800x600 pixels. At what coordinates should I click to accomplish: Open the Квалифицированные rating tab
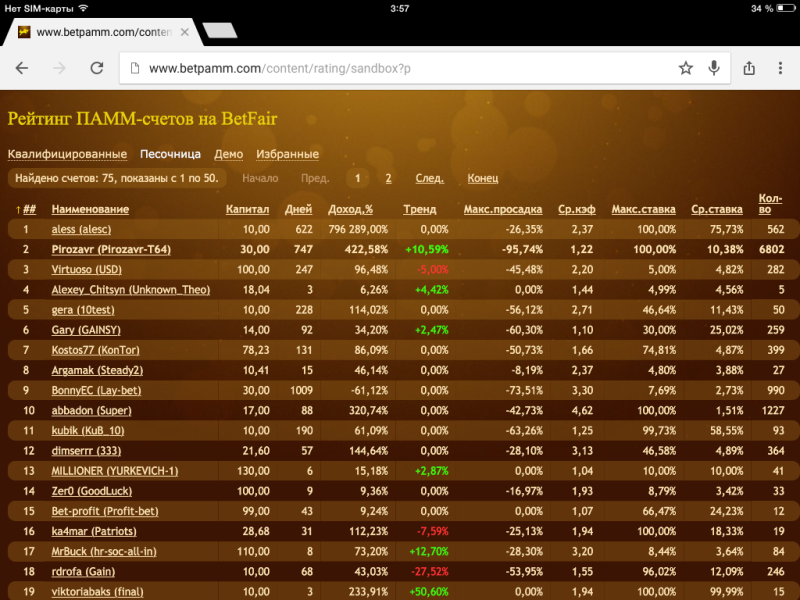[67, 154]
